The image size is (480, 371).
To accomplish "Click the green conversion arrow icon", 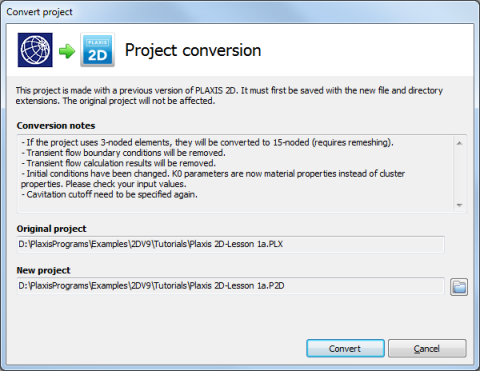I will coord(67,51).
